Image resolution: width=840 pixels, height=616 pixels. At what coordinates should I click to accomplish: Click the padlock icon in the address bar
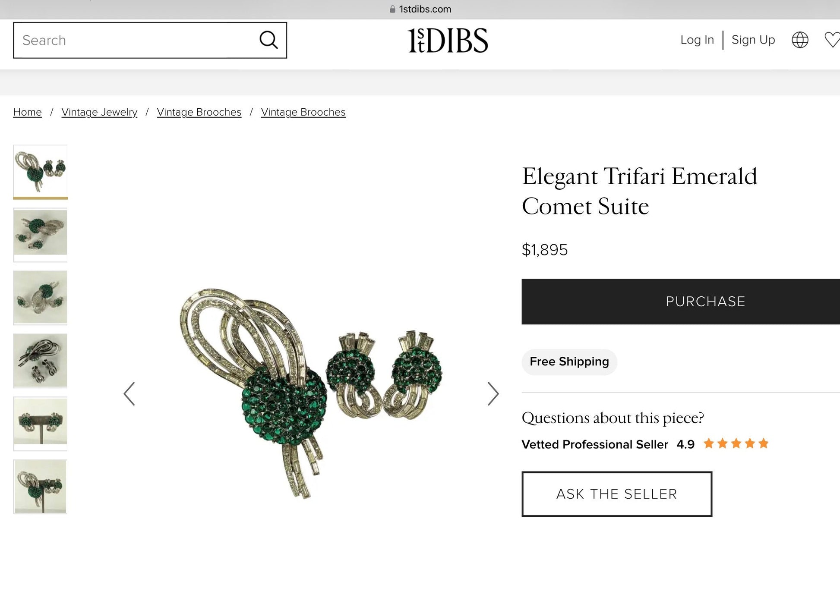coord(392,9)
